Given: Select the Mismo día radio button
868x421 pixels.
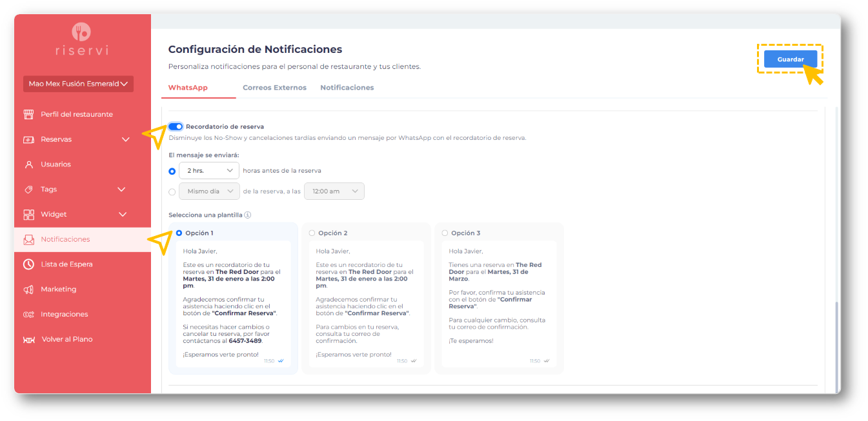Looking at the screenshot, I should point(172,191).
